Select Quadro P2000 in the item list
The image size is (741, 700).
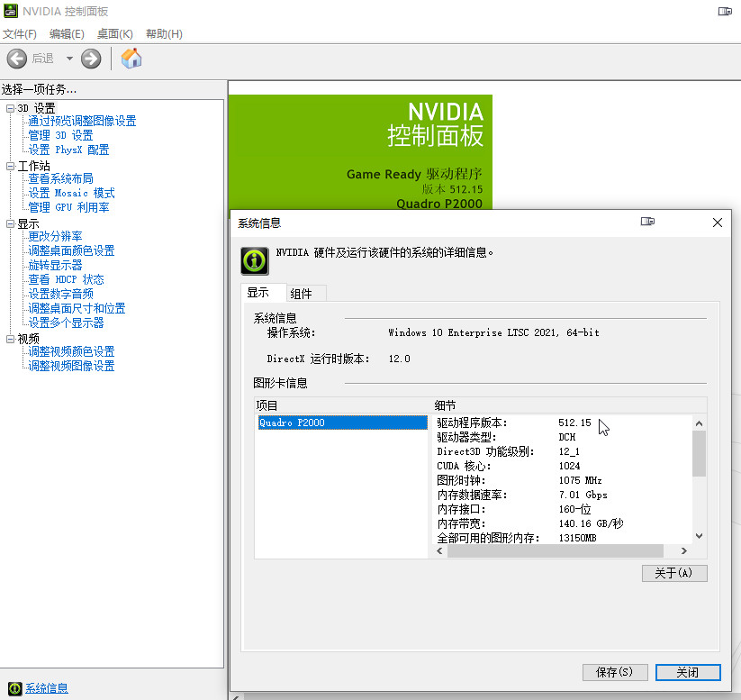[x=343, y=423]
